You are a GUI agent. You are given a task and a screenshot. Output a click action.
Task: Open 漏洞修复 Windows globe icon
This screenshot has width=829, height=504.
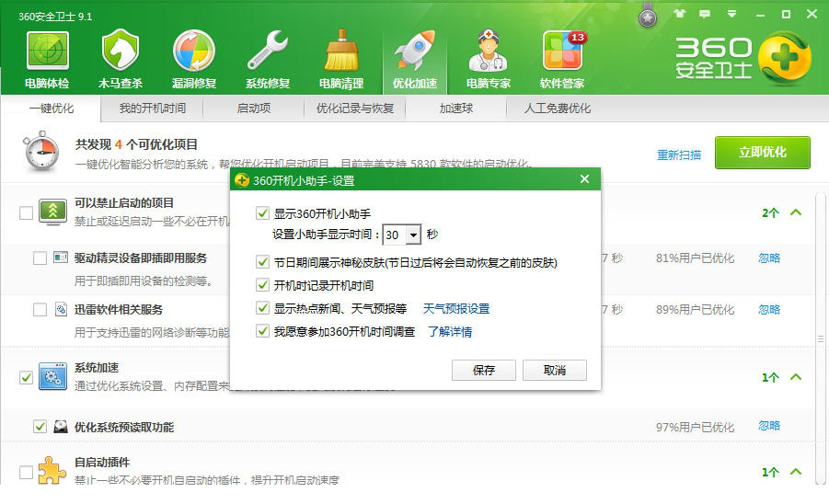pos(193,51)
